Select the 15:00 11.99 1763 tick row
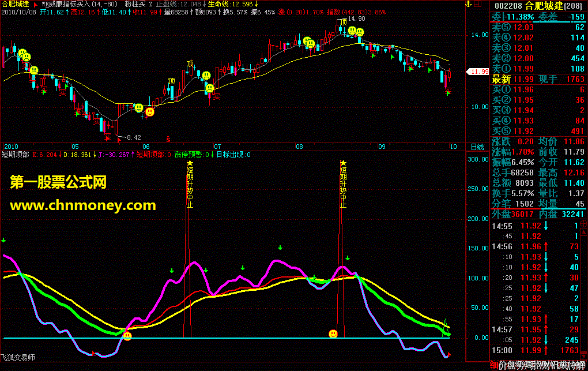Screen dimensions: 588x371 click(536, 350)
